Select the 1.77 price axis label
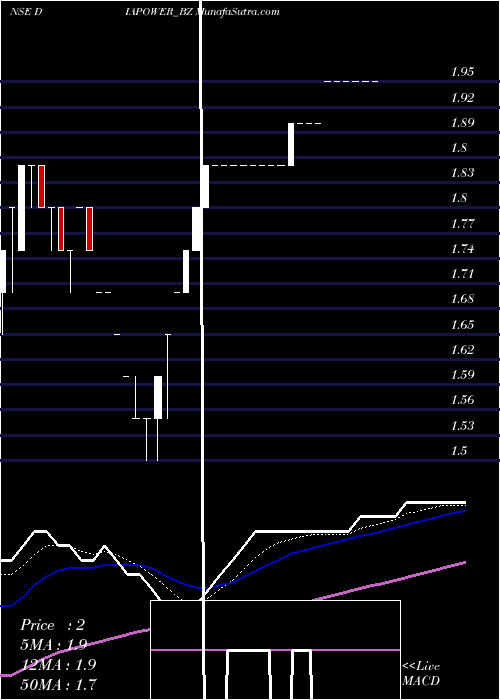Image resolution: width=500 pixels, height=700 pixels. (x=462, y=223)
